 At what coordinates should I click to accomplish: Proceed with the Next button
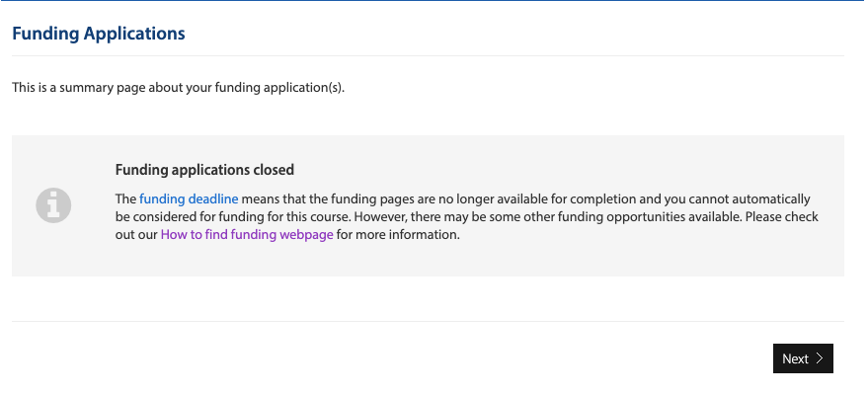[x=803, y=358]
